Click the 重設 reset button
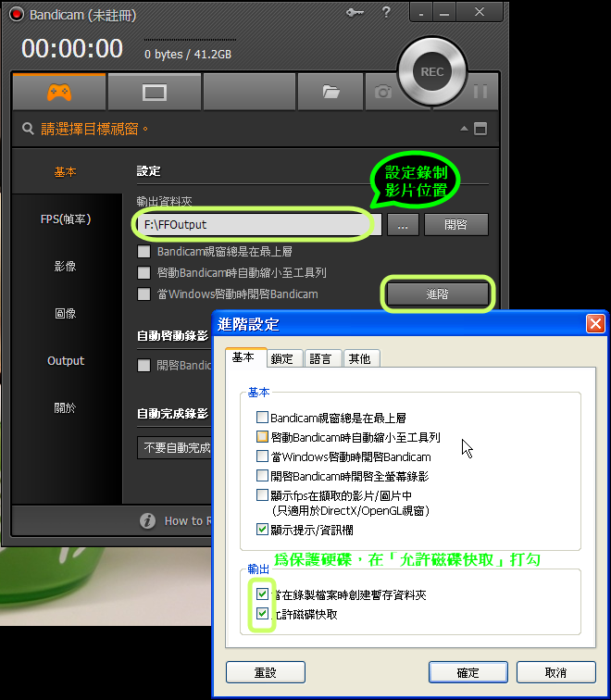This screenshot has height=700, width=611. pyautogui.click(x=266, y=672)
